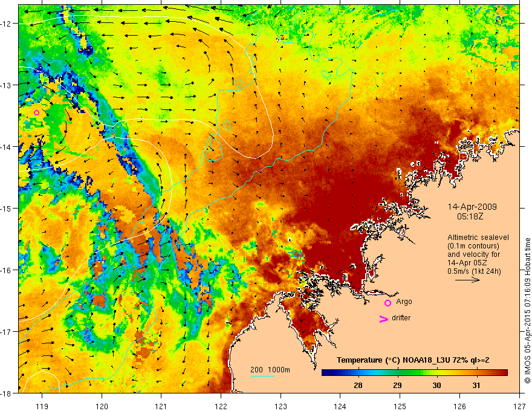The image size is (532, 411).
Task: Click the longitude axis label 123
Action: pyautogui.click(x=281, y=406)
